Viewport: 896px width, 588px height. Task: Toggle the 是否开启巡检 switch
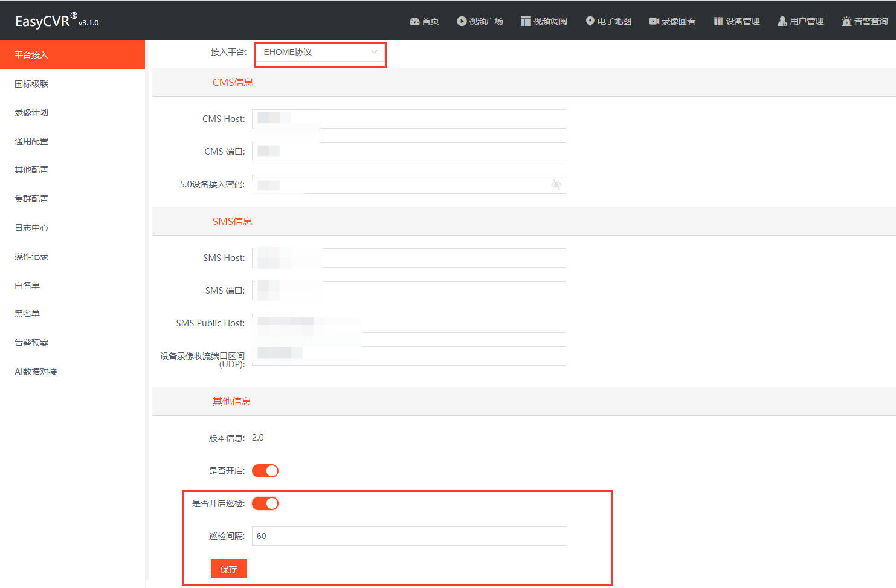[265, 503]
